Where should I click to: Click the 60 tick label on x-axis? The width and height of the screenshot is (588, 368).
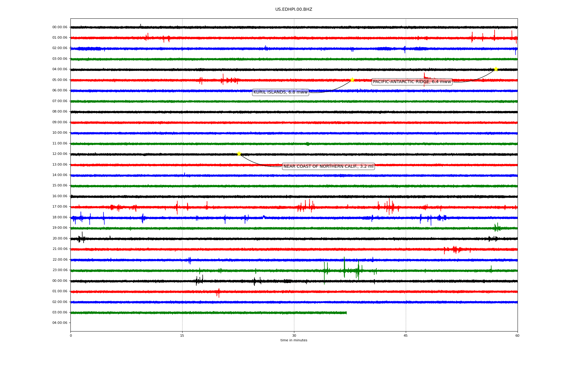pos(517,335)
